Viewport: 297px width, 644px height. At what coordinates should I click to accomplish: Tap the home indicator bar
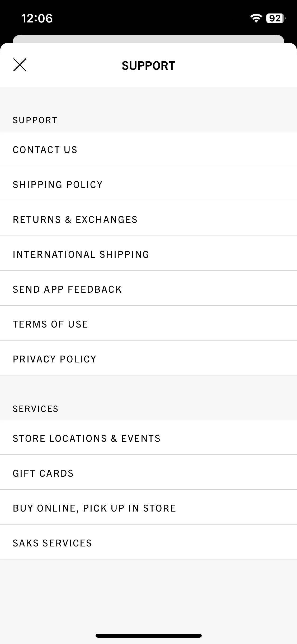pos(148,636)
